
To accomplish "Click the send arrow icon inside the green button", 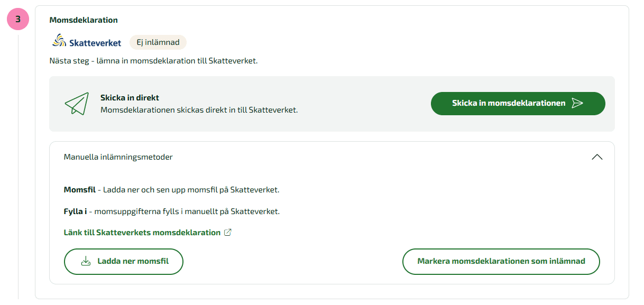I will [x=577, y=103].
